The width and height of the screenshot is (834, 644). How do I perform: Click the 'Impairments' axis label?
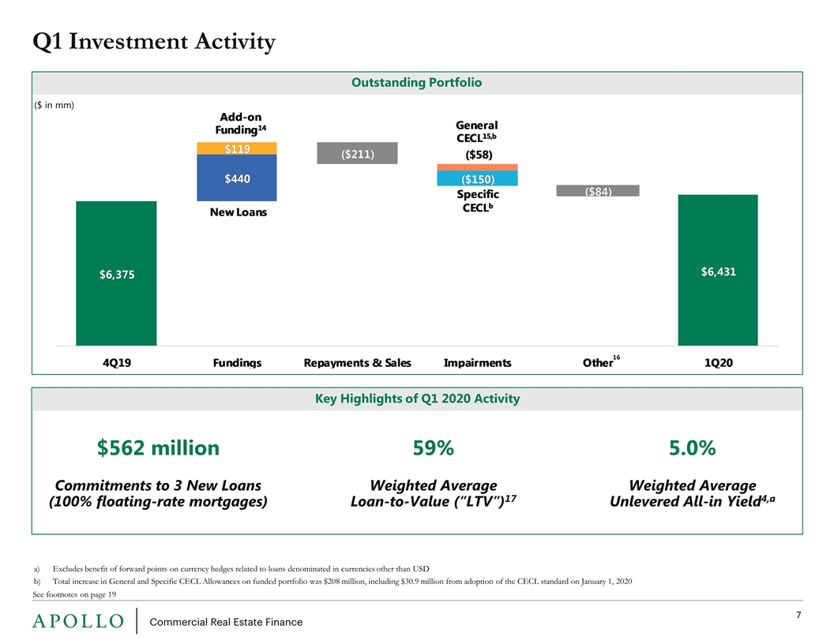478,363
